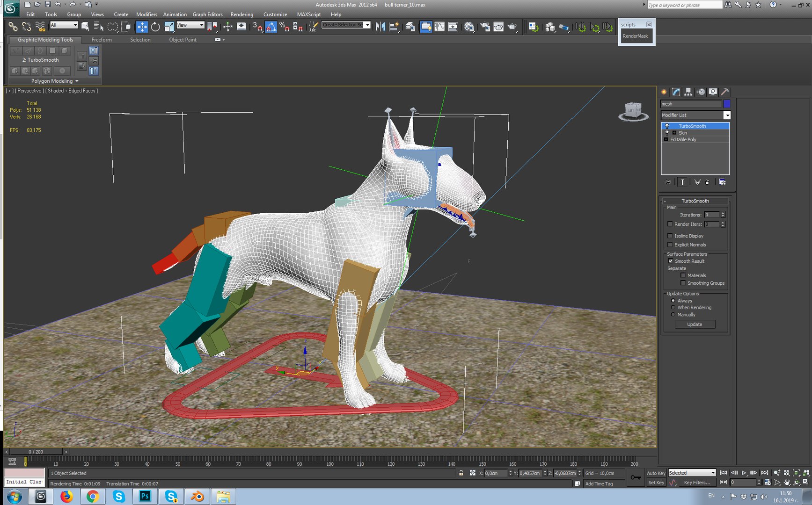Select the When Rendering update option
The width and height of the screenshot is (812, 505).
point(673,307)
